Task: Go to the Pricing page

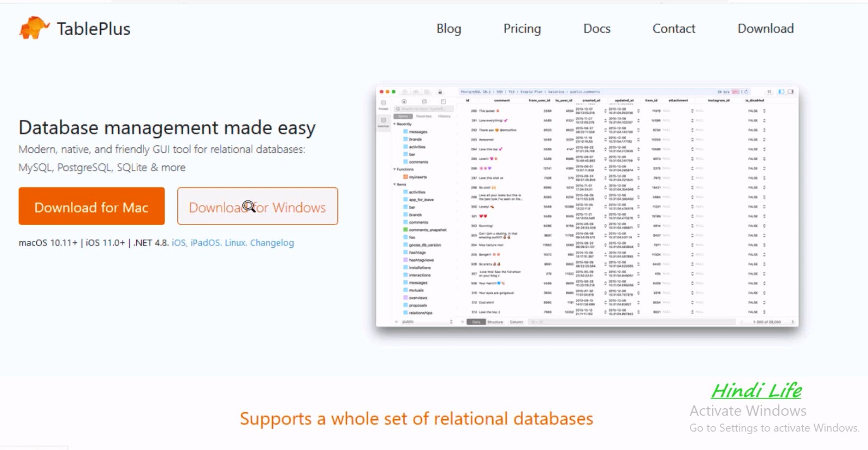Action: [522, 29]
